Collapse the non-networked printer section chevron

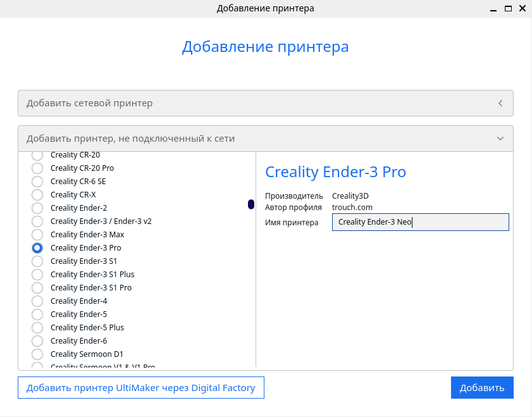tap(500, 139)
